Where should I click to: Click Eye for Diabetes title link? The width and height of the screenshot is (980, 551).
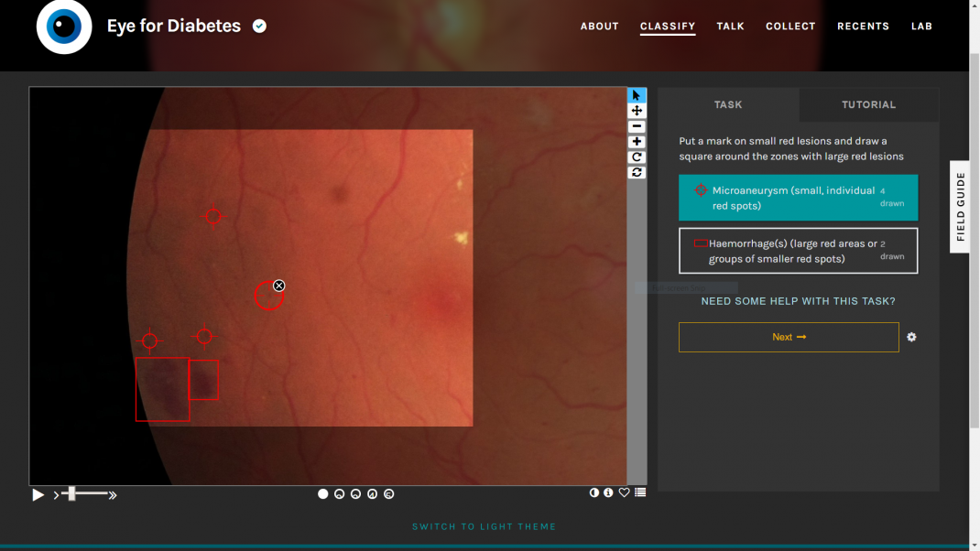pyautogui.click(x=174, y=26)
